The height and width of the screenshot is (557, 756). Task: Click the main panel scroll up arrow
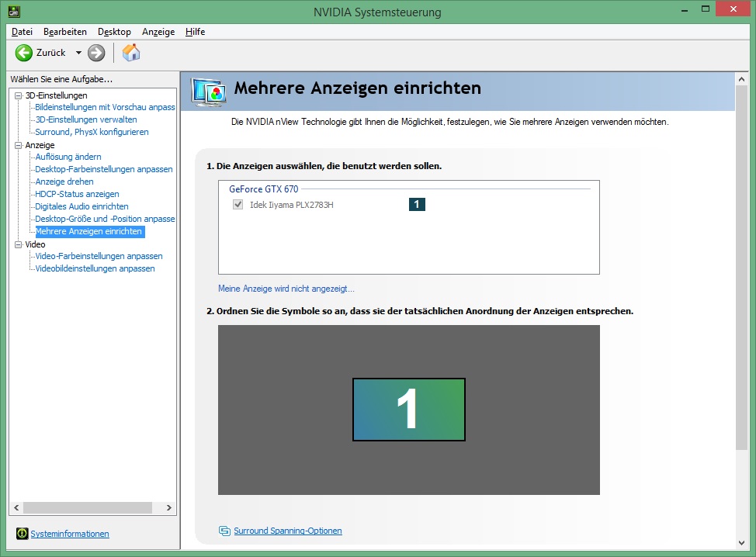click(x=741, y=78)
